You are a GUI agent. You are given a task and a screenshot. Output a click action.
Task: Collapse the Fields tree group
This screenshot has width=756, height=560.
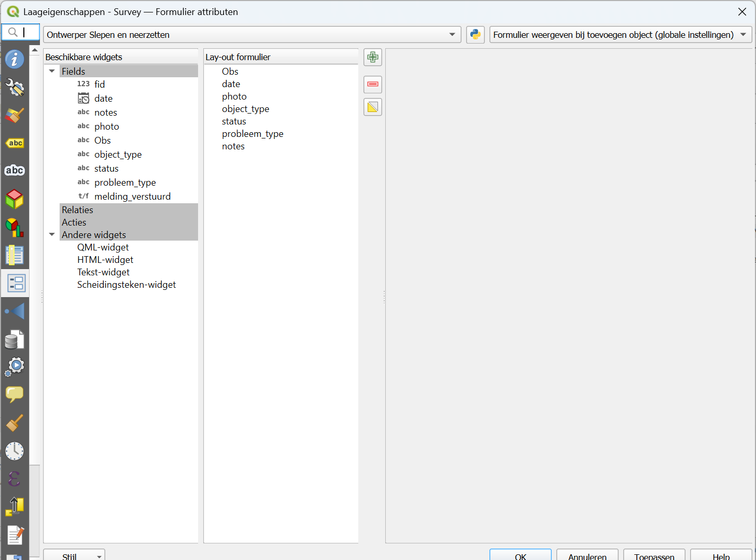pyautogui.click(x=52, y=71)
